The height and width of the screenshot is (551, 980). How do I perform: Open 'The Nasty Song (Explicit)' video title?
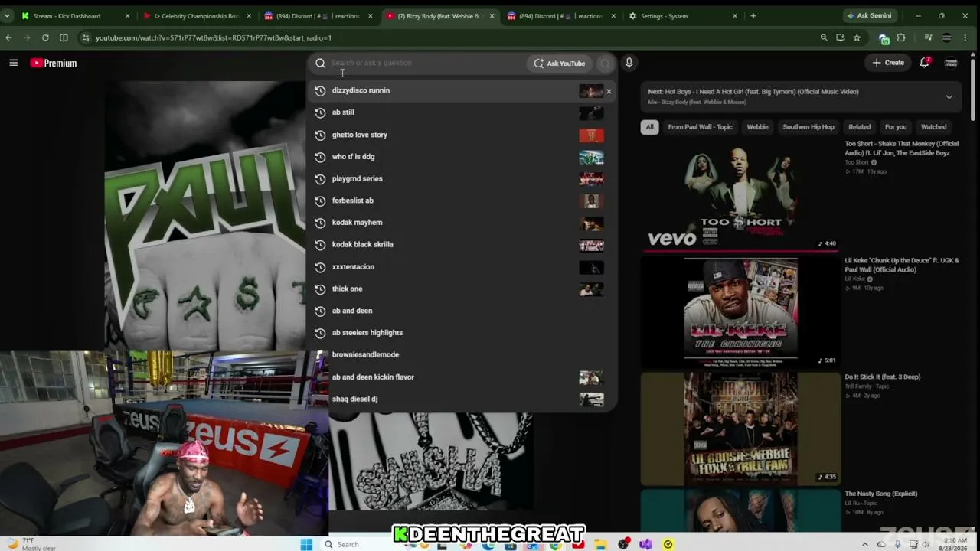point(880,494)
